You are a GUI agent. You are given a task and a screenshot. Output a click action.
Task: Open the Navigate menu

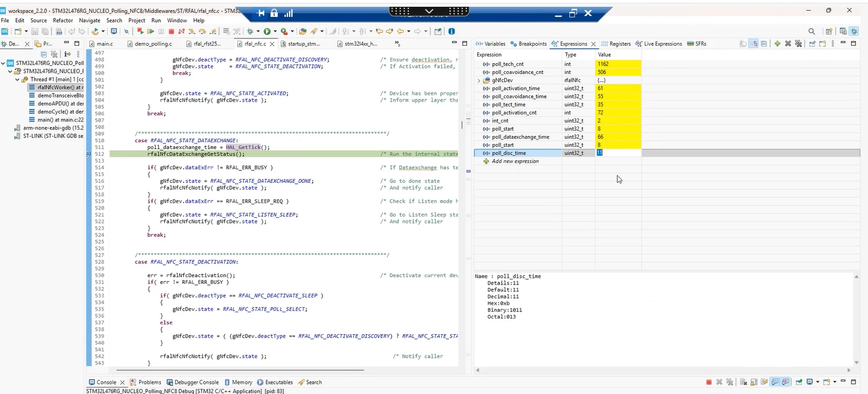click(89, 20)
